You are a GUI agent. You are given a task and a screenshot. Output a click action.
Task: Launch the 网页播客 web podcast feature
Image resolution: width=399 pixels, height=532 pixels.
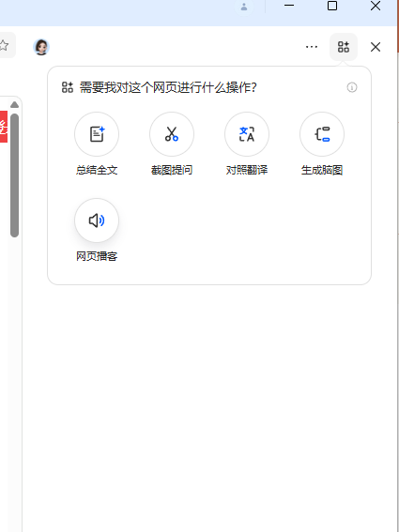click(97, 220)
